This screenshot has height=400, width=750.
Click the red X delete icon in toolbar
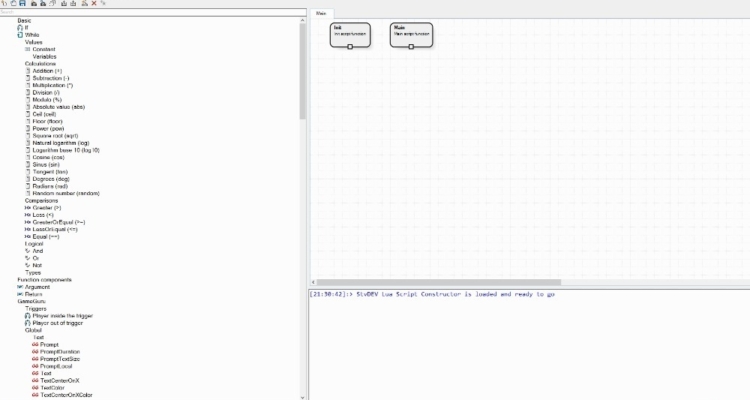[x=94, y=3]
